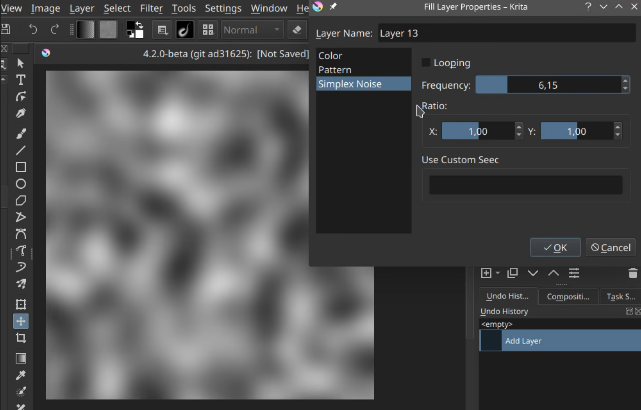Open the Image menu
Image resolution: width=641 pixels, height=410 pixels.
(45, 8)
